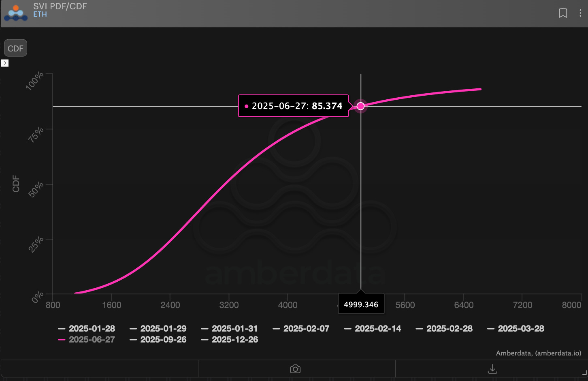Click the 100% y-axis tick label

(35, 81)
